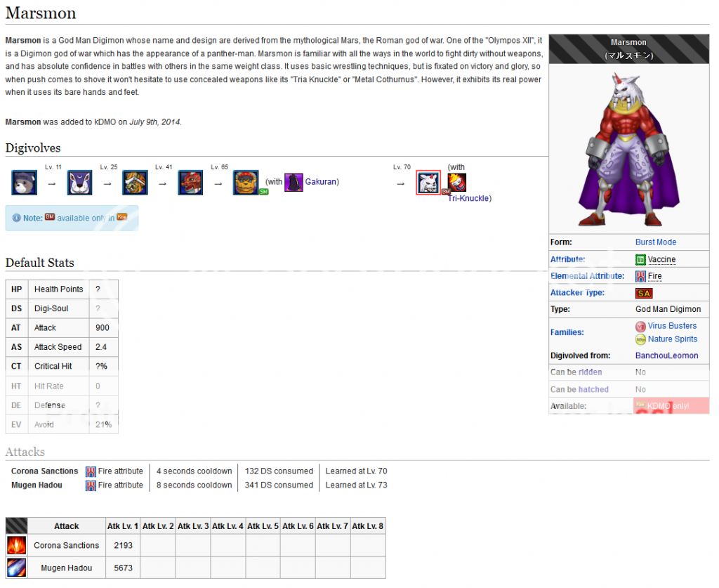Click the Lv. 11 Digimon icon in chain
Image resolution: width=719 pixels, height=588 pixels.
(x=79, y=183)
